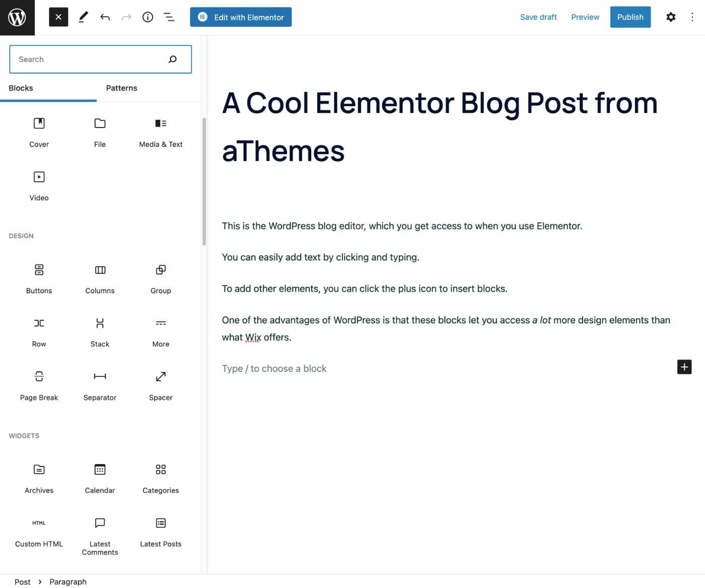Close the block inserter panel
Screen dimensions: 705x588
point(58,17)
